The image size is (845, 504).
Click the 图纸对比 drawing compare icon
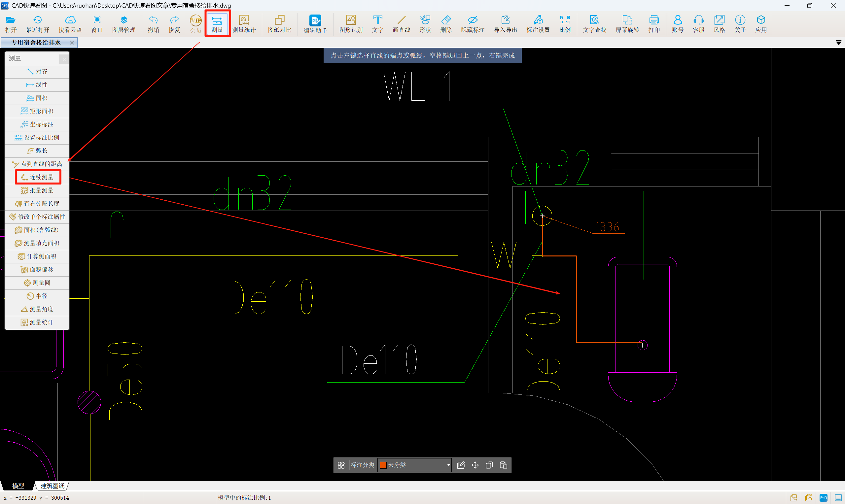pos(279,24)
